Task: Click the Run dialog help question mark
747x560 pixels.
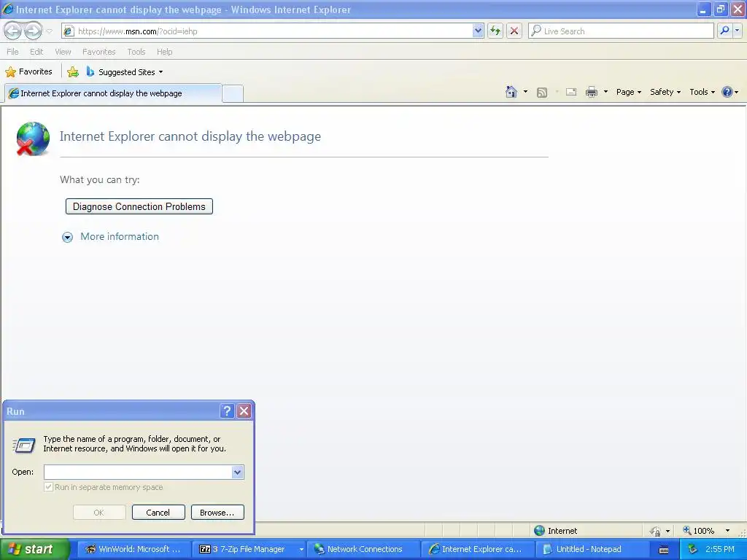Action: click(228, 411)
